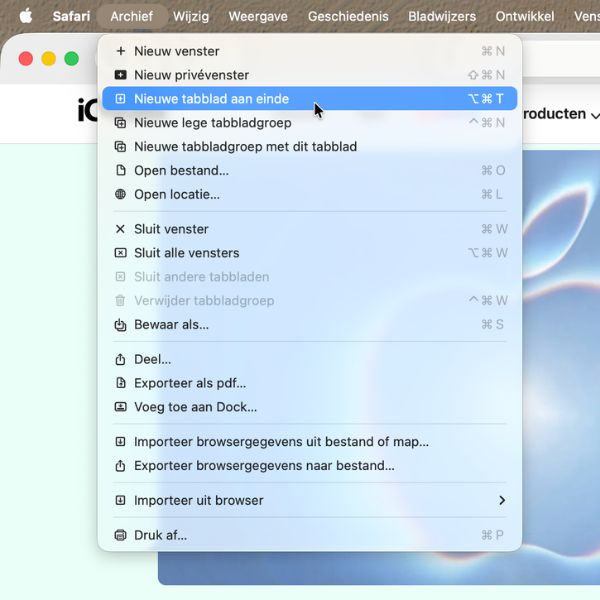
Task: Select Voeg toe aan Dock…
Action: click(x=310, y=407)
